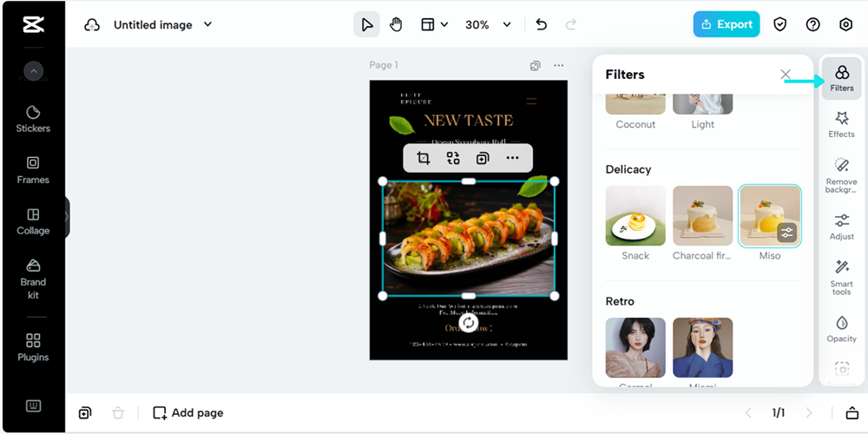Click the duplicate page icon beside Page 1
Screen dimensions: 868x434
coord(536,66)
